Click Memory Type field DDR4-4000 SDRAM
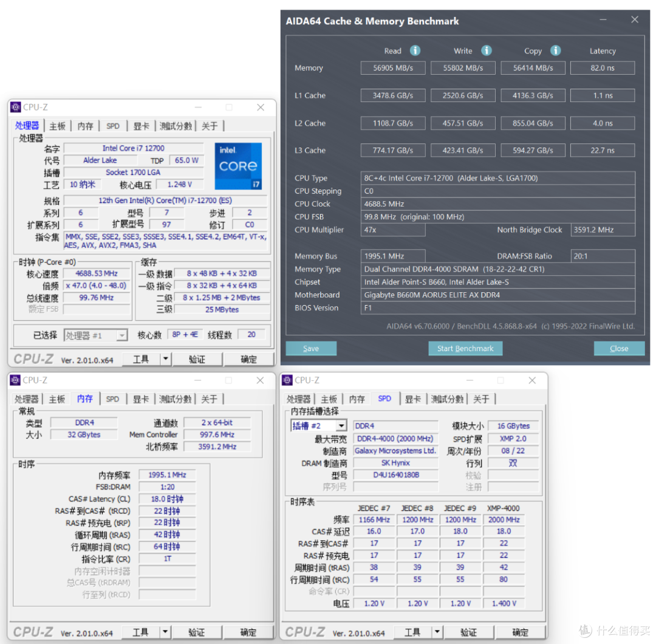The height and width of the screenshot is (644, 656). tap(498, 269)
